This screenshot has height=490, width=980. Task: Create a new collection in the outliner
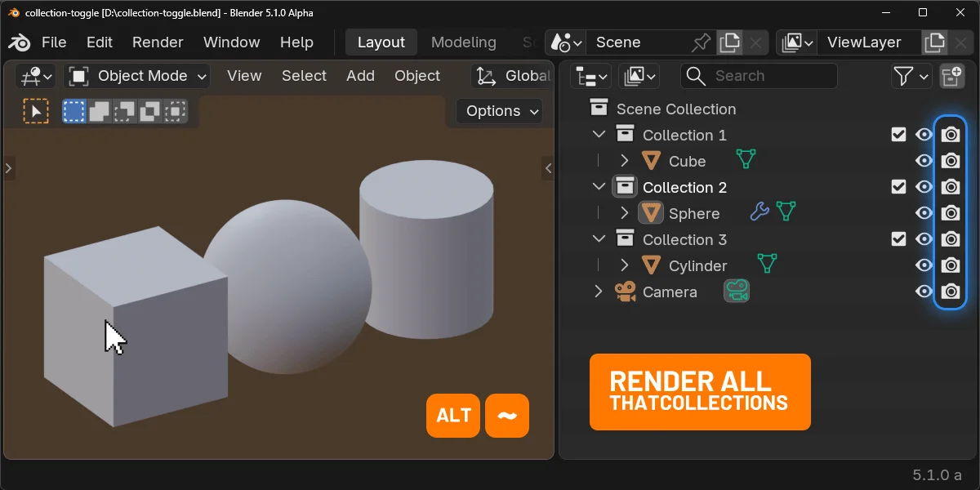click(951, 75)
